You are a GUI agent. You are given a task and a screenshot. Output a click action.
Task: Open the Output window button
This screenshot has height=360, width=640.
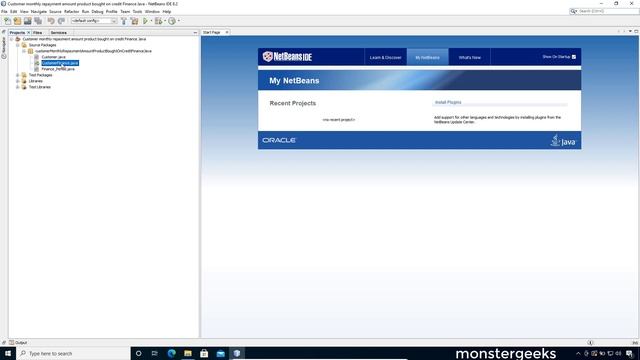pyautogui.click(x=18, y=343)
